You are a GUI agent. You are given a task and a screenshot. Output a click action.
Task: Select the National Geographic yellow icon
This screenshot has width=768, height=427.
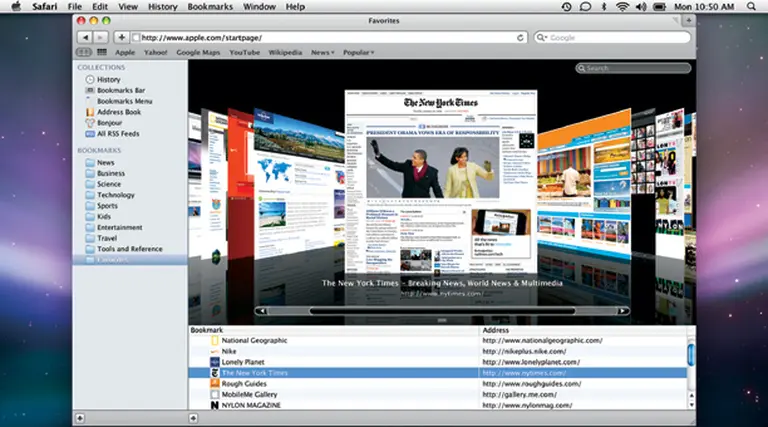[215, 340]
